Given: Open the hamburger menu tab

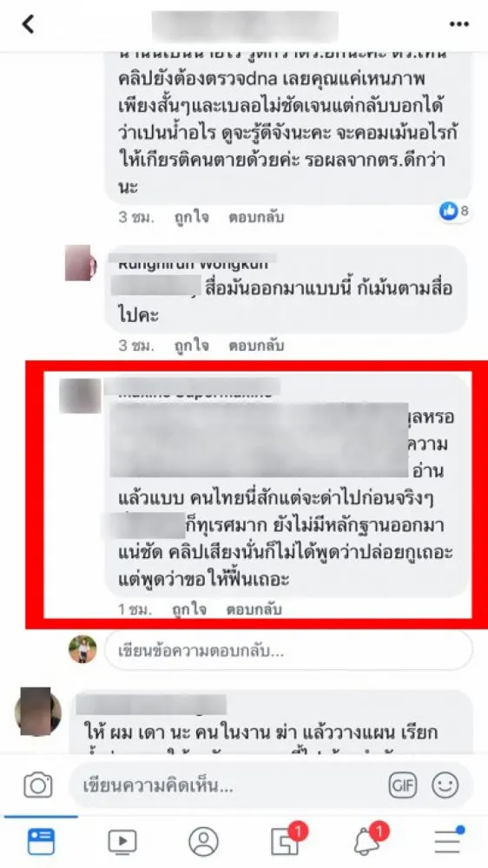Looking at the screenshot, I should (x=449, y=841).
